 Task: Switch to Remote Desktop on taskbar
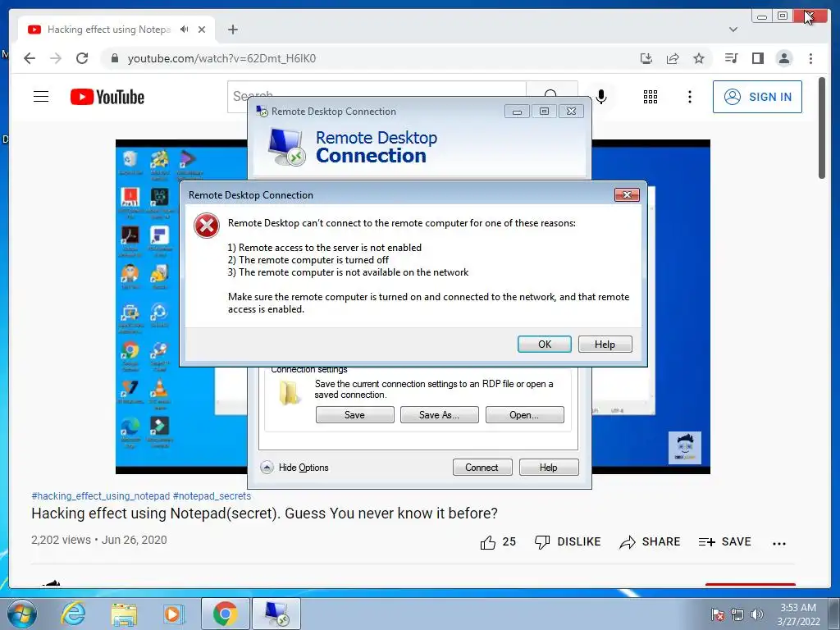click(x=276, y=614)
